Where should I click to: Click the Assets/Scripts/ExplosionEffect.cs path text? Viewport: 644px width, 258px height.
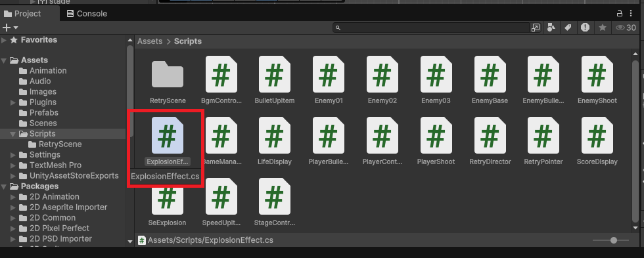click(210, 240)
